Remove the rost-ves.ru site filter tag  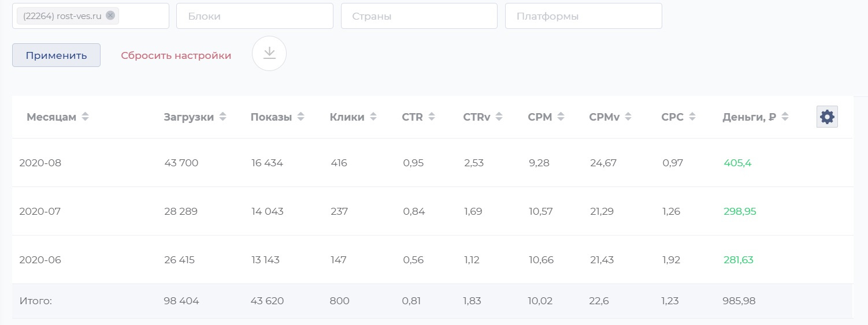coord(110,16)
